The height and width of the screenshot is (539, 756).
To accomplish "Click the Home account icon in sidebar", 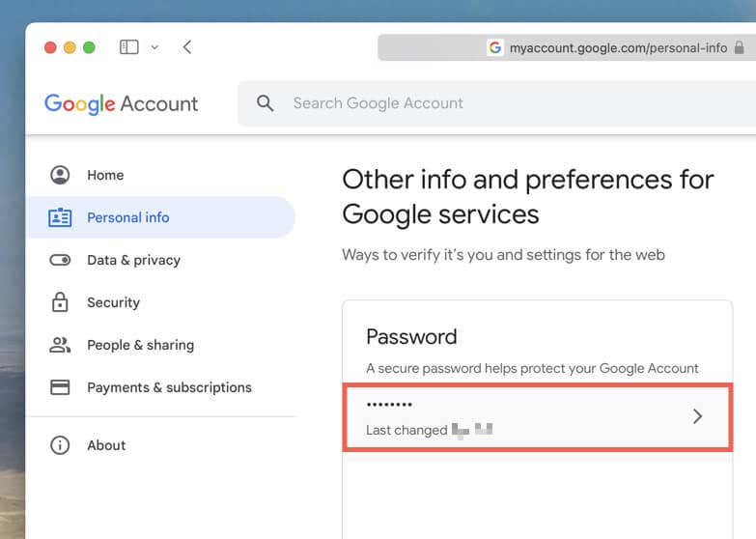I will click(60, 175).
